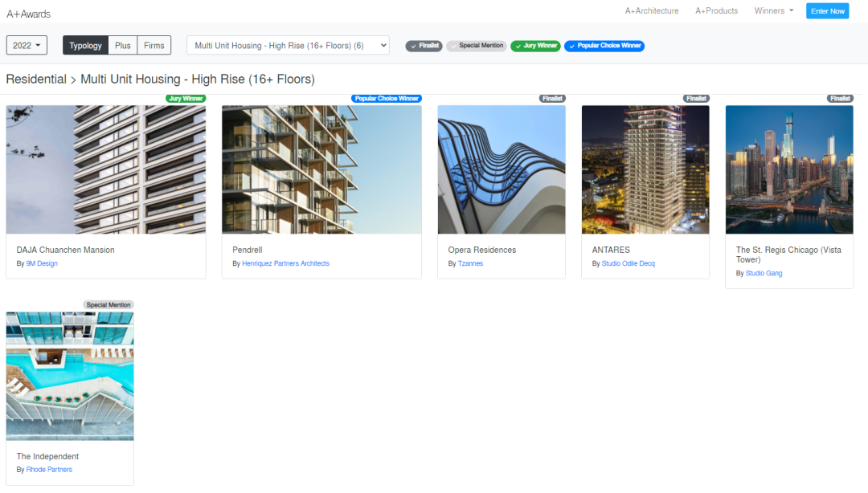Click the Opera Residences title
Screen dimensions: 868x493
pyautogui.click(x=482, y=250)
